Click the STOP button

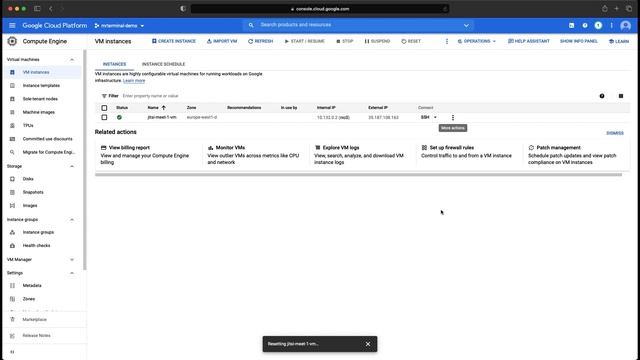(x=344, y=41)
